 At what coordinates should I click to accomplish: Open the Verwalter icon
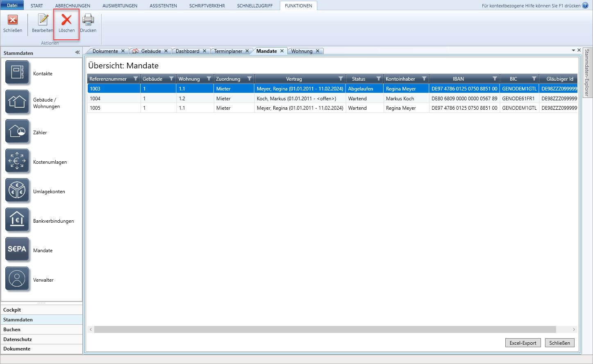point(17,279)
